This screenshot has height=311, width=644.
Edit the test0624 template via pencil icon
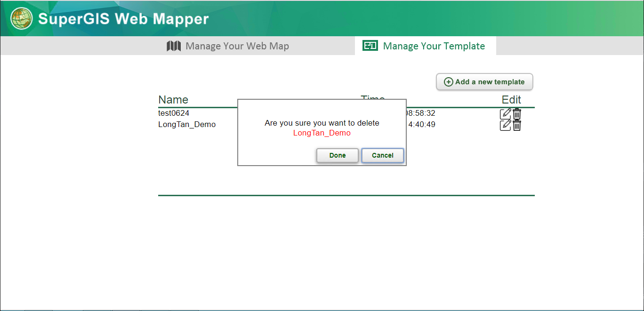[x=506, y=113]
